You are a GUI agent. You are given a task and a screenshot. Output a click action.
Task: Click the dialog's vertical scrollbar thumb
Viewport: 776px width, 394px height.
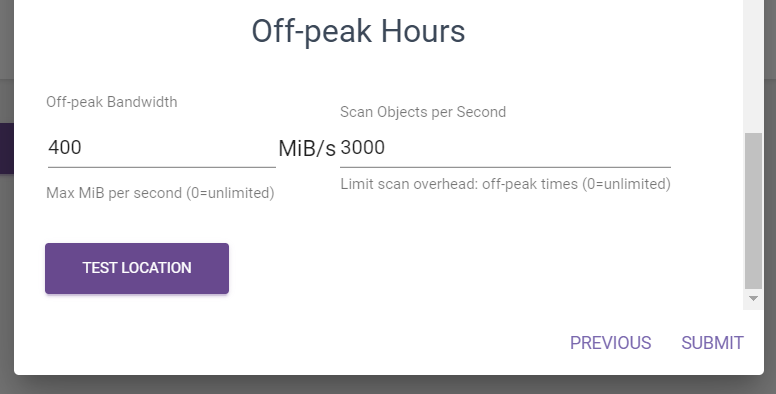pos(753,210)
